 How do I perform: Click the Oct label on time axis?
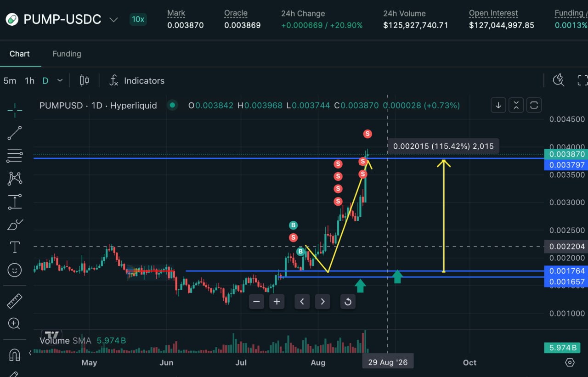point(469,362)
